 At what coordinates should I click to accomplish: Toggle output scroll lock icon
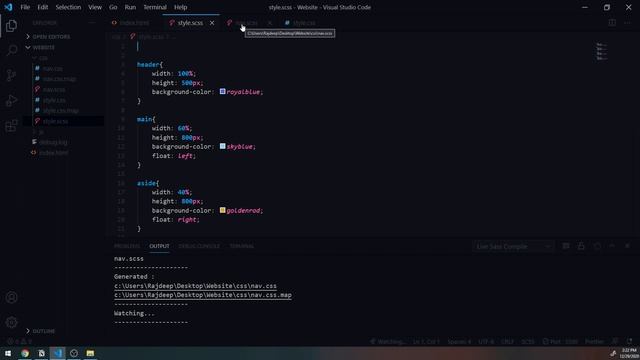click(x=581, y=246)
